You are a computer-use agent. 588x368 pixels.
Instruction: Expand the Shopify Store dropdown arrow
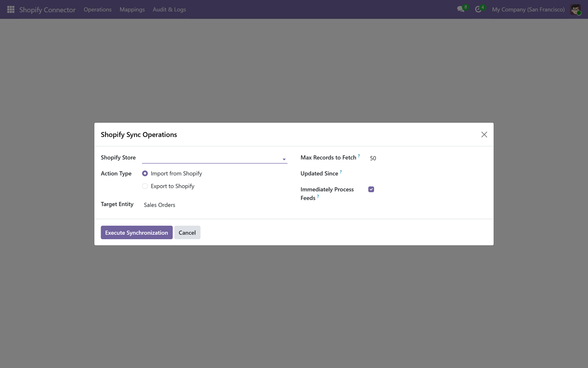284,159
